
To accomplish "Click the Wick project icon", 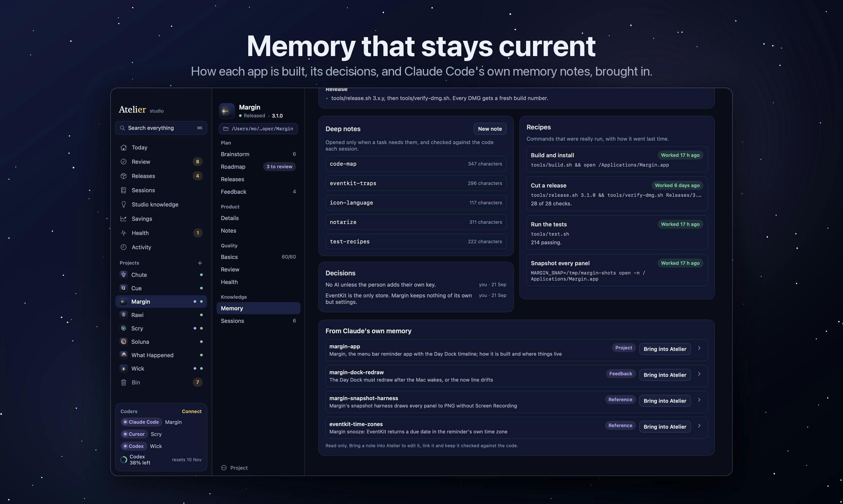I will point(124,368).
